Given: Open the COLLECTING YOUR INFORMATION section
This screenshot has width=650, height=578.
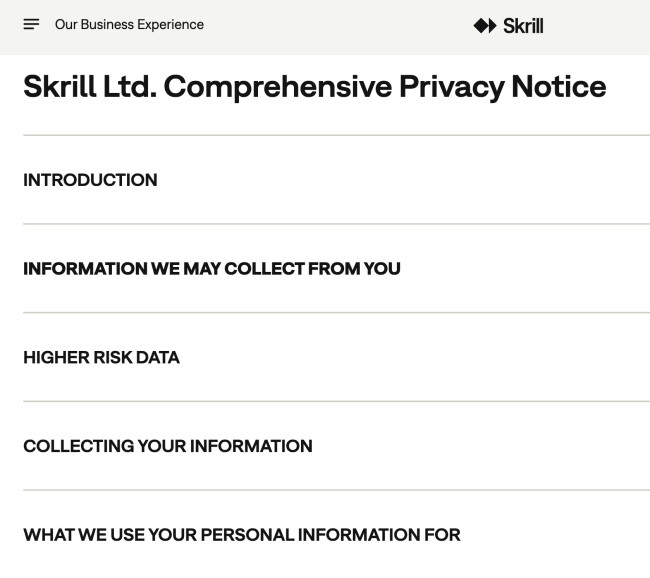Looking at the screenshot, I should pyautogui.click(x=167, y=446).
